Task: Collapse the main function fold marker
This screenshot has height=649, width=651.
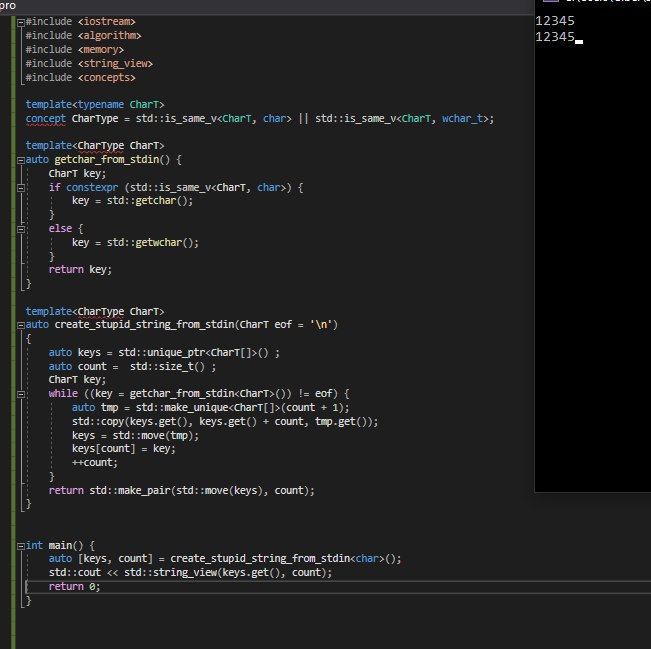Action: pos(21,546)
